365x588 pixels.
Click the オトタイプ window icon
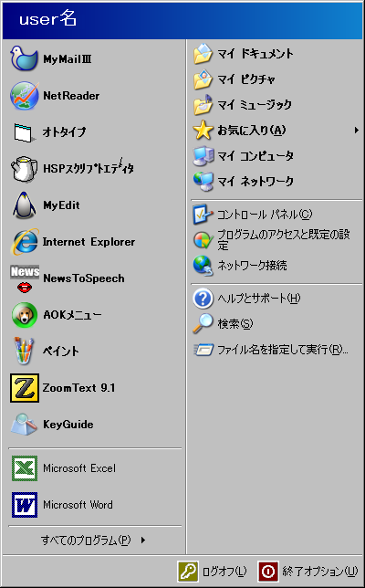pyautogui.click(x=25, y=132)
